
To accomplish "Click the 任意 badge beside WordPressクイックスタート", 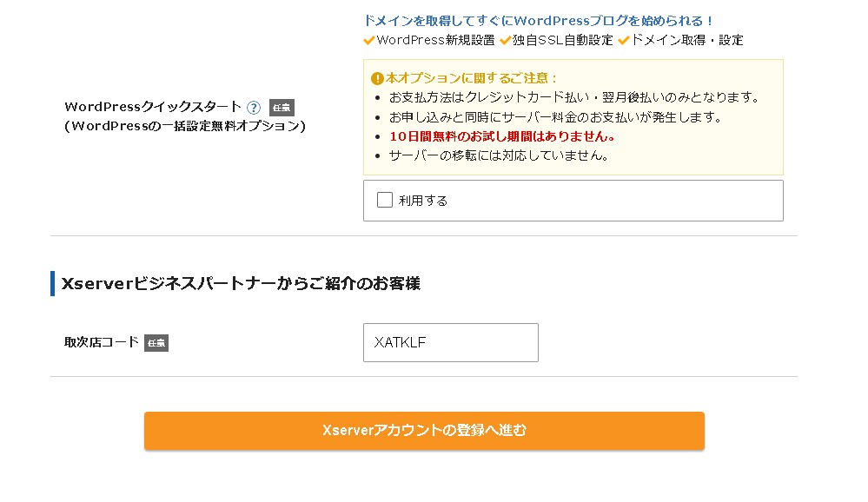I will pyautogui.click(x=282, y=108).
